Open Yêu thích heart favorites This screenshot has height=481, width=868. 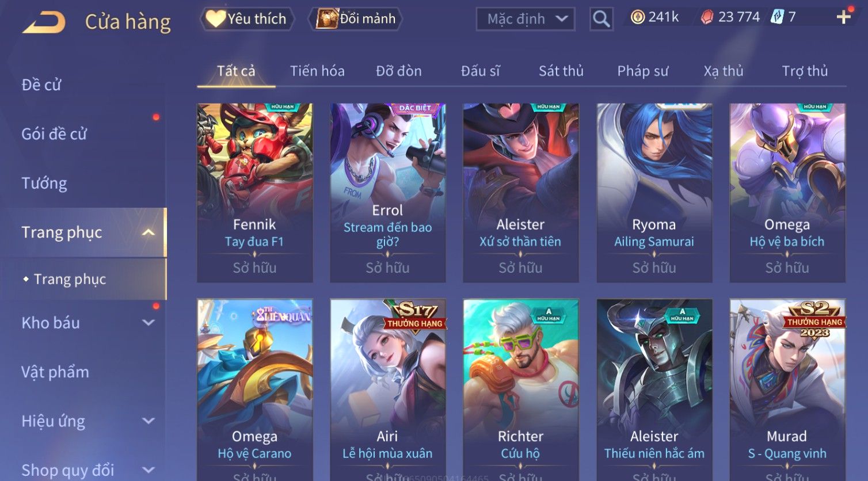tap(247, 19)
